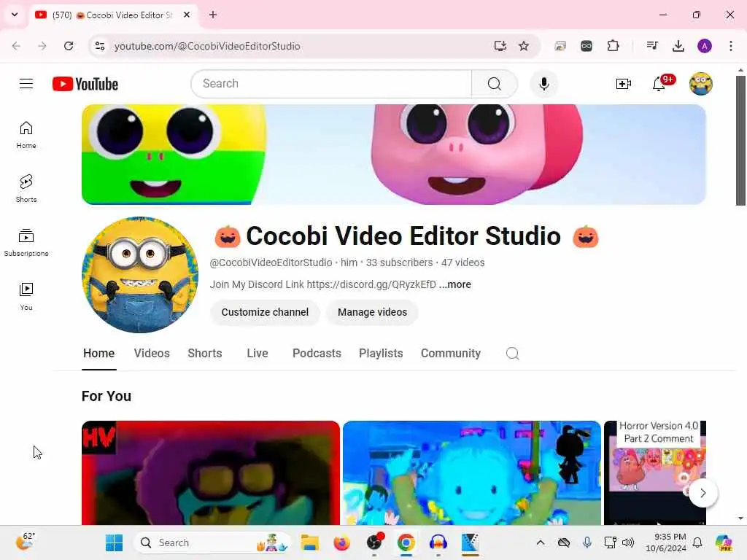Click the channel banner image
Viewport: 747px width, 560px height.
(x=393, y=155)
